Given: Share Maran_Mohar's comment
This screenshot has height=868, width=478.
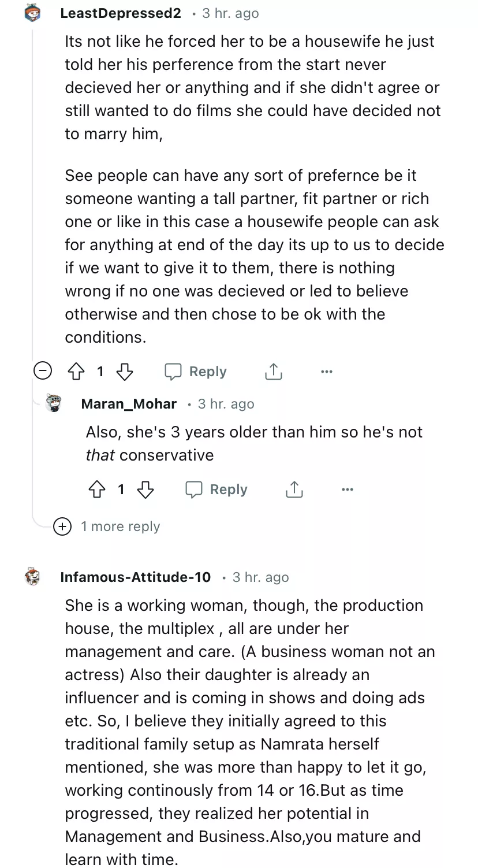Looking at the screenshot, I should tap(294, 489).
